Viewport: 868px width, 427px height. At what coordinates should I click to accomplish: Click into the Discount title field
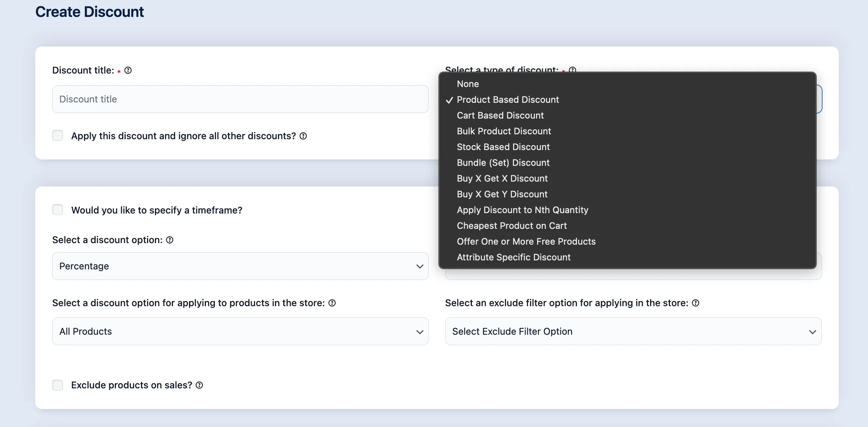240,99
